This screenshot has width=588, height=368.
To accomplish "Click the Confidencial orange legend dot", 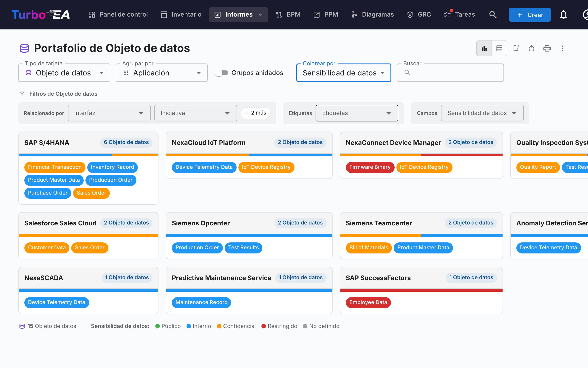I will click(219, 326).
